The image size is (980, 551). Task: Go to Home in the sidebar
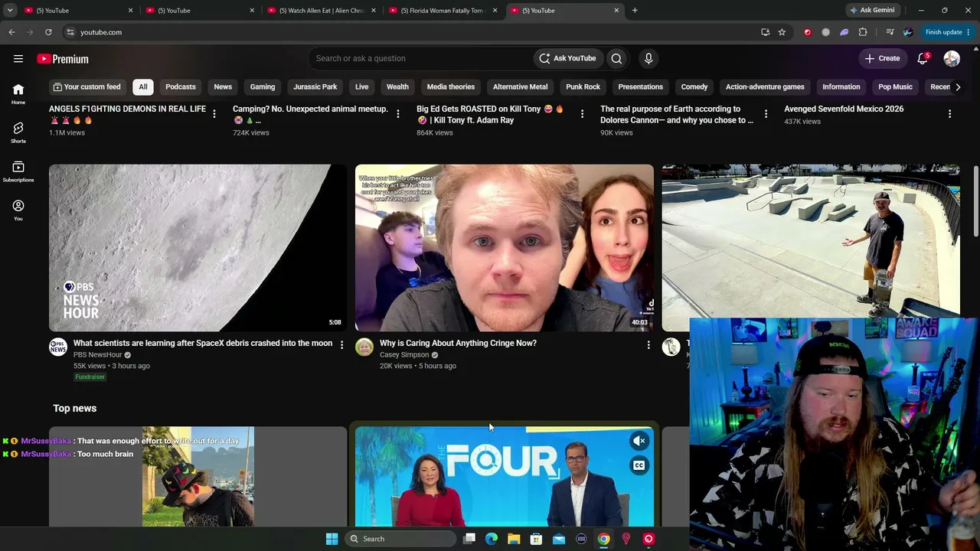[18, 93]
